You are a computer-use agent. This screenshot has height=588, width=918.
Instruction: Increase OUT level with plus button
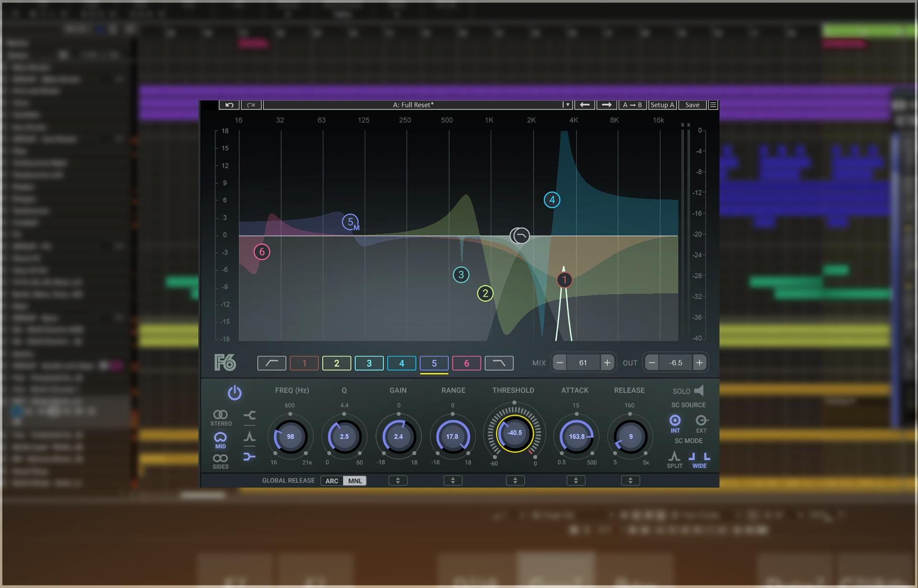(x=699, y=363)
